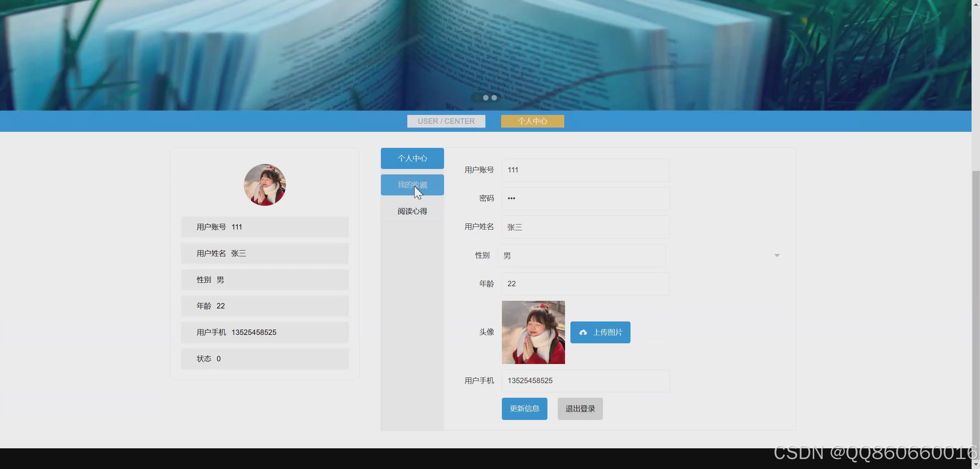The width and height of the screenshot is (980, 469).
Task: Click the 性别 男 profile row
Action: [265, 280]
